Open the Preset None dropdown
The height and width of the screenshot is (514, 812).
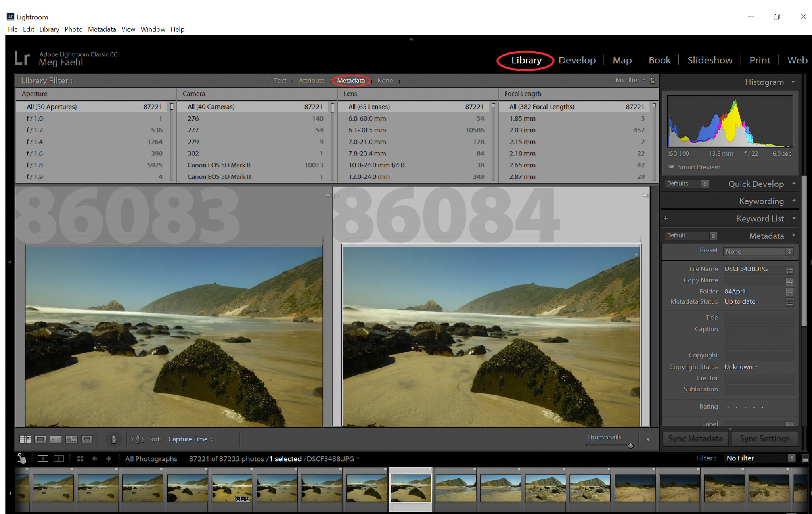coord(758,252)
